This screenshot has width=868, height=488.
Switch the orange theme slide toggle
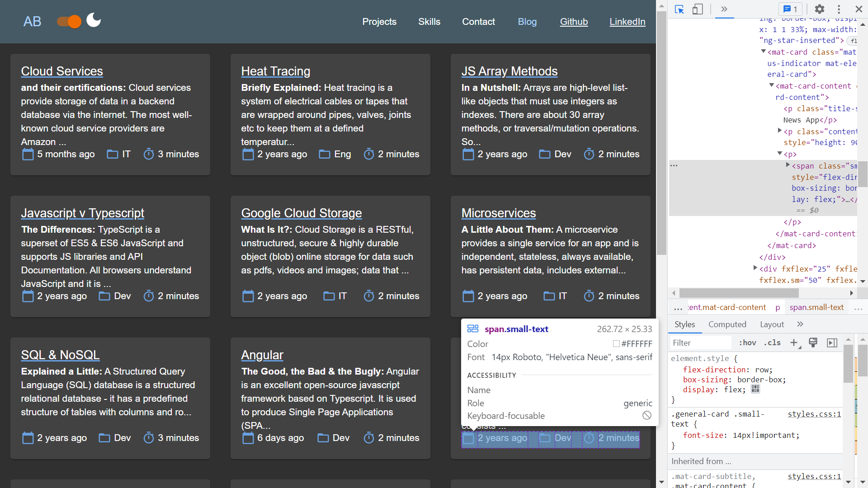click(x=69, y=21)
